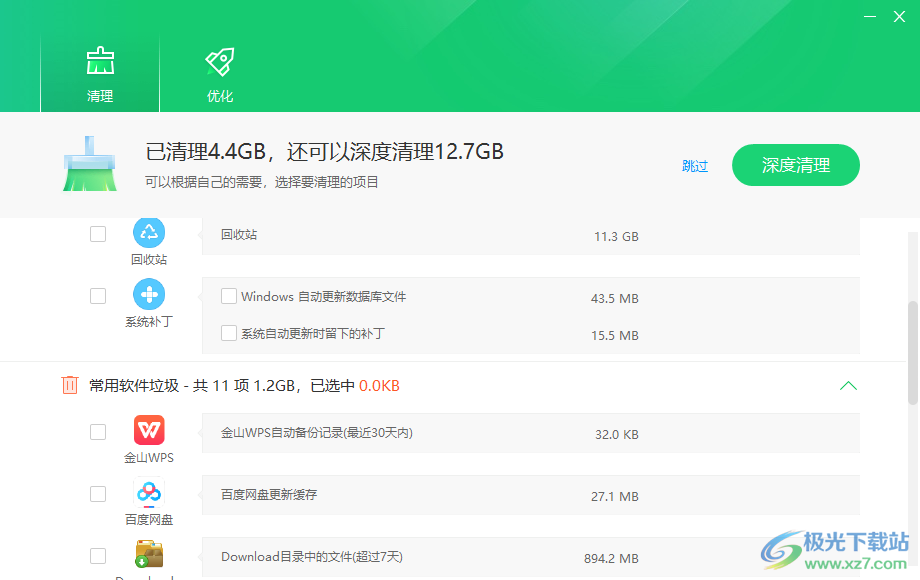
Task: Enable Windows 自动更新数据库文件 checkbox
Action: tap(229, 296)
